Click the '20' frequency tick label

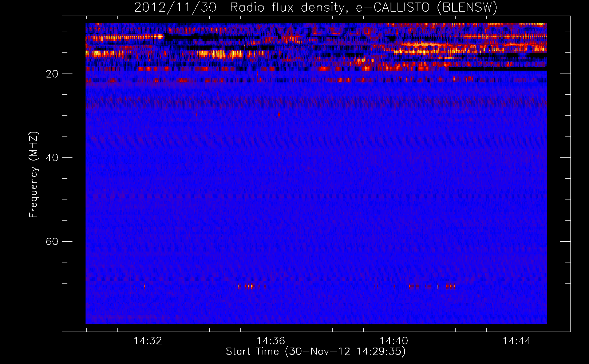(x=52, y=74)
